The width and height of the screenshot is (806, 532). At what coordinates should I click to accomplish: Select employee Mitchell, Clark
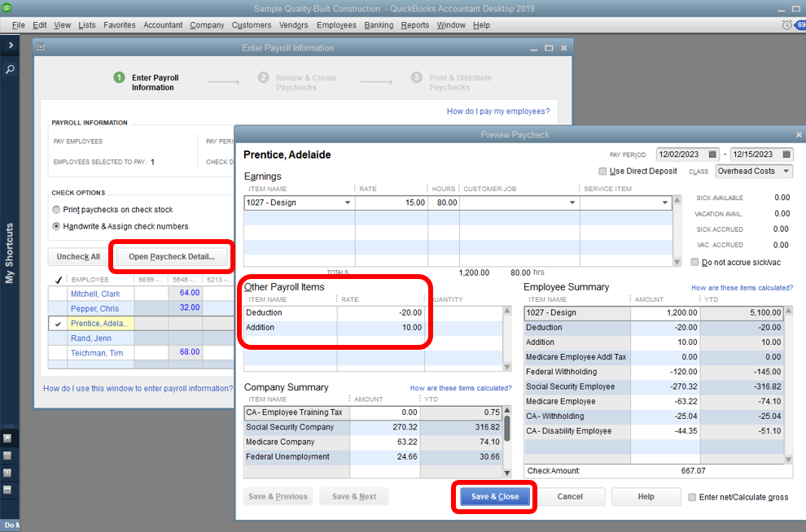(95, 294)
